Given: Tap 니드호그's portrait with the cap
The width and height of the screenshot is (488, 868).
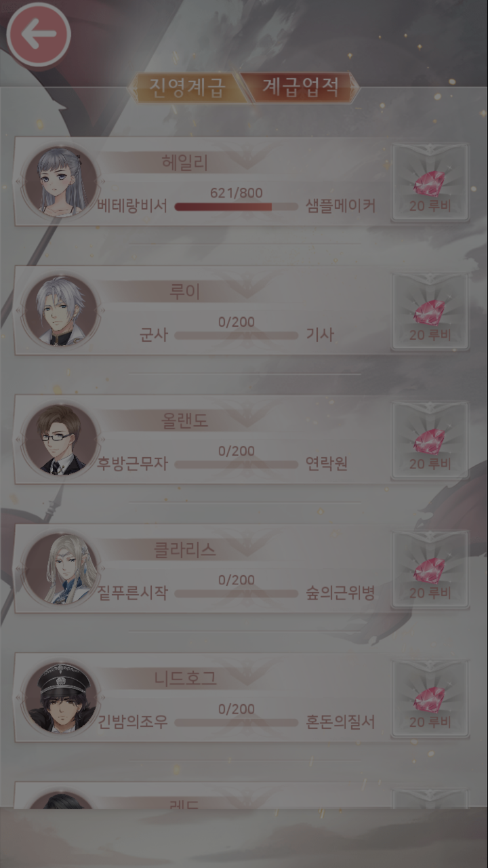Looking at the screenshot, I should (x=61, y=697).
